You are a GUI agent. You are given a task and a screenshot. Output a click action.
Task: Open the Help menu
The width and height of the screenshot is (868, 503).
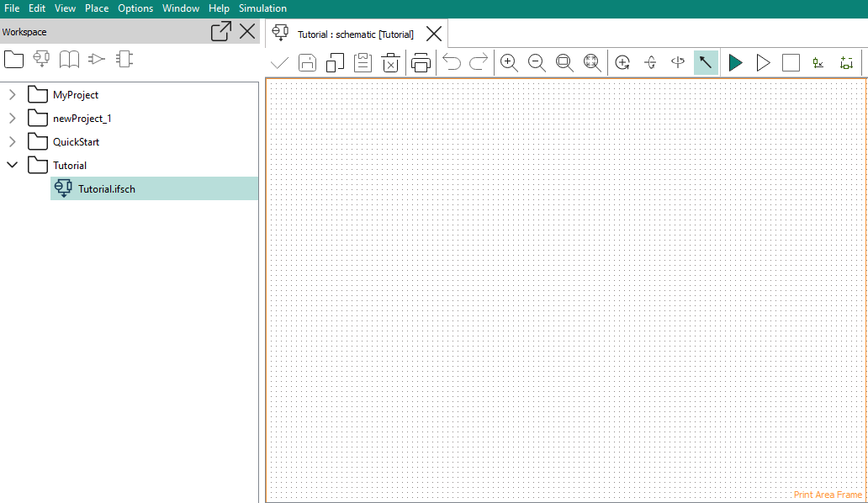coord(219,8)
